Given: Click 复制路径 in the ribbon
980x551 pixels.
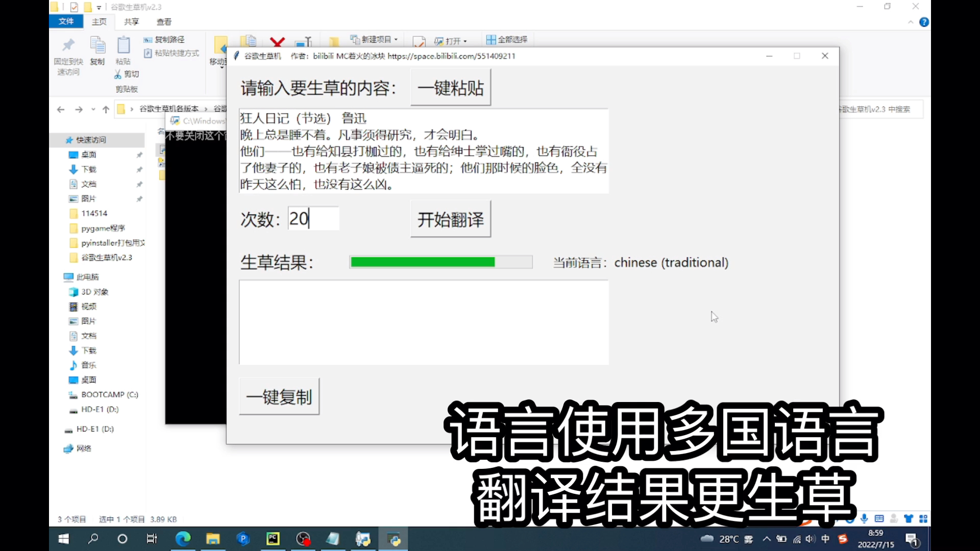Looking at the screenshot, I should pos(164,39).
